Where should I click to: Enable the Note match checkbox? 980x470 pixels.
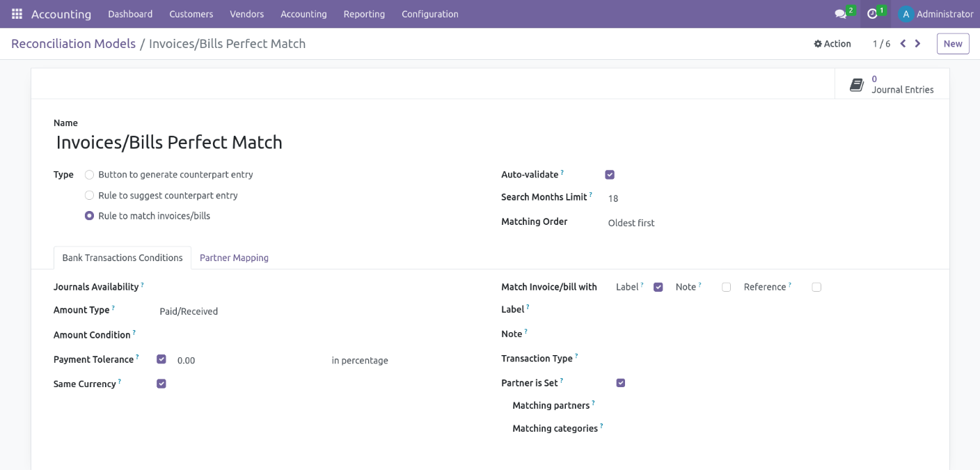[x=726, y=287]
